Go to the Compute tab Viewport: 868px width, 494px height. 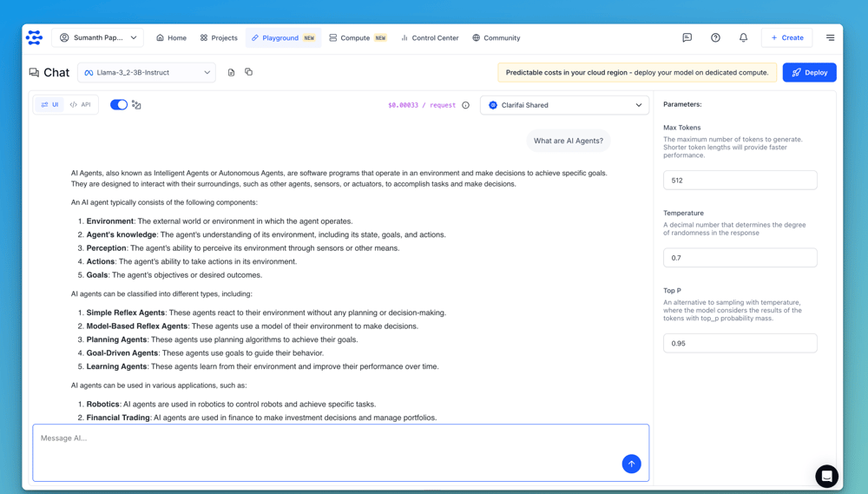357,38
